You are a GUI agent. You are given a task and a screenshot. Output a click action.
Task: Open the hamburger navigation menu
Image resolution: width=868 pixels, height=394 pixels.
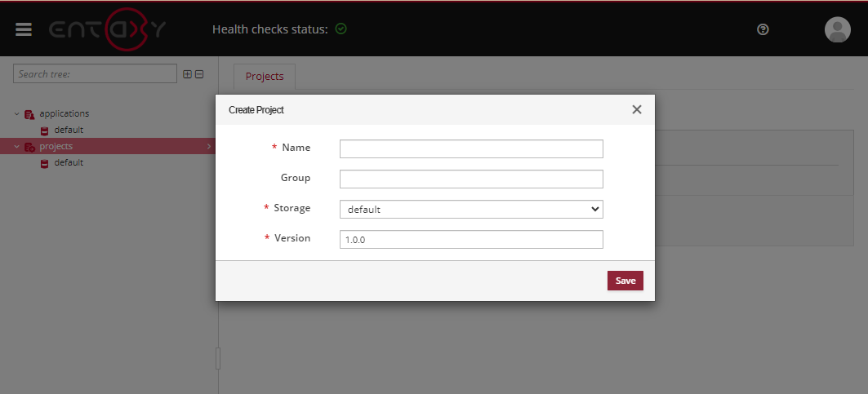(x=24, y=29)
